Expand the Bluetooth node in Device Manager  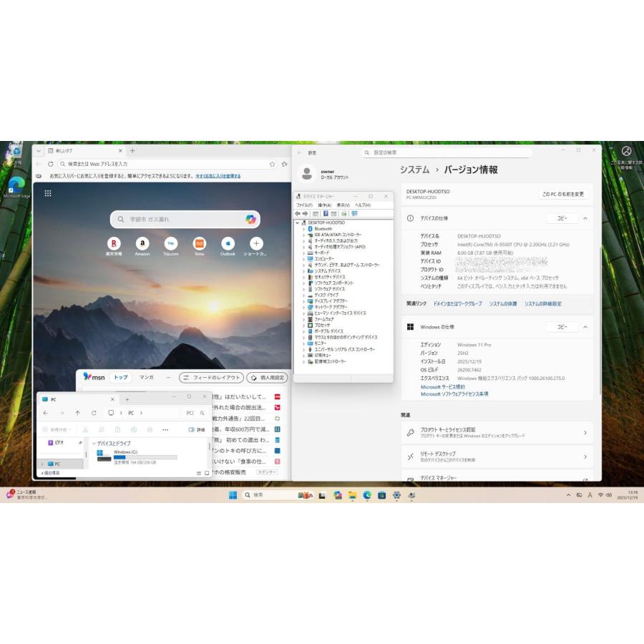coord(303,229)
